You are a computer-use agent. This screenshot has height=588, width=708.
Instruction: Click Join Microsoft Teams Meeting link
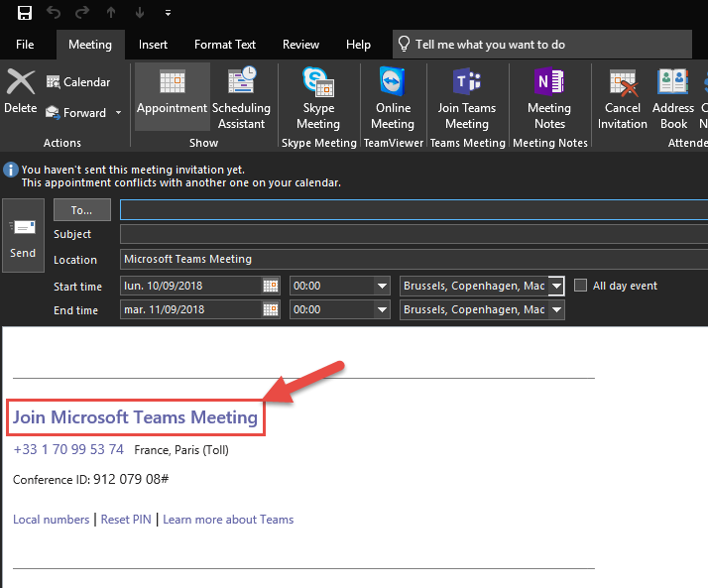135,417
